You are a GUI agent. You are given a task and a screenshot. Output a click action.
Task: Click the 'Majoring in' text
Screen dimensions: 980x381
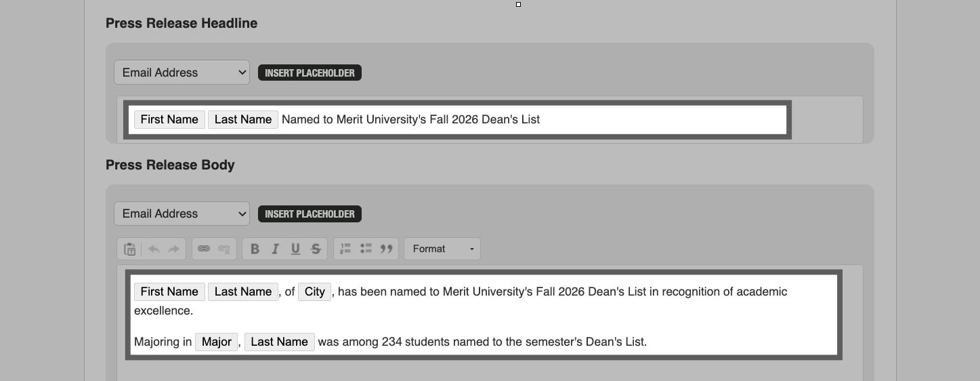[x=163, y=342]
